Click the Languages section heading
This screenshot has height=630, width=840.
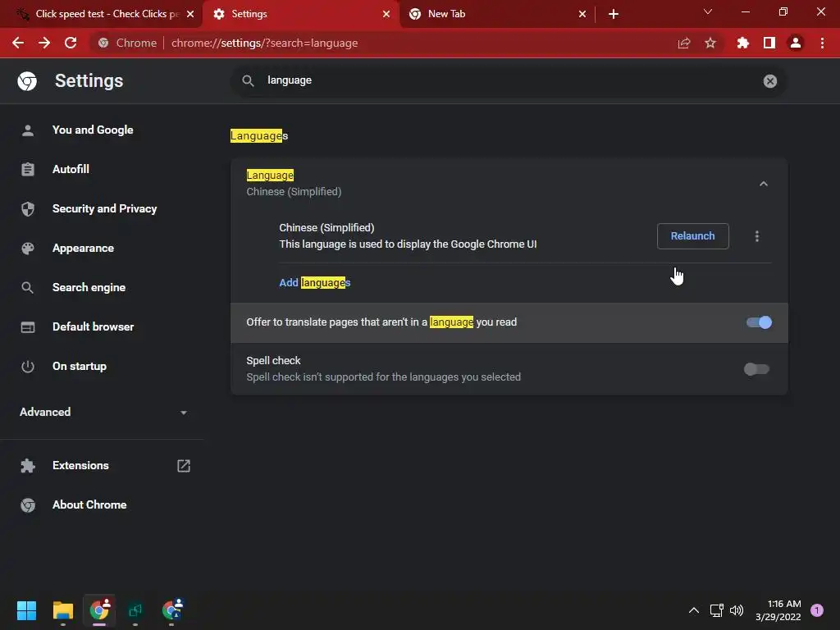(258, 136)
